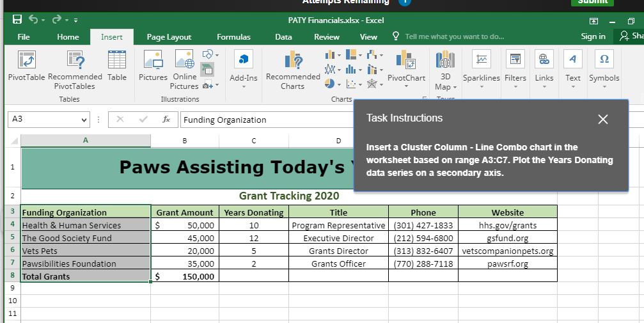Click the Tell me what you want field
Image resolution: width=644 pixels, height=323 pixels.
(x=455, y=36)
